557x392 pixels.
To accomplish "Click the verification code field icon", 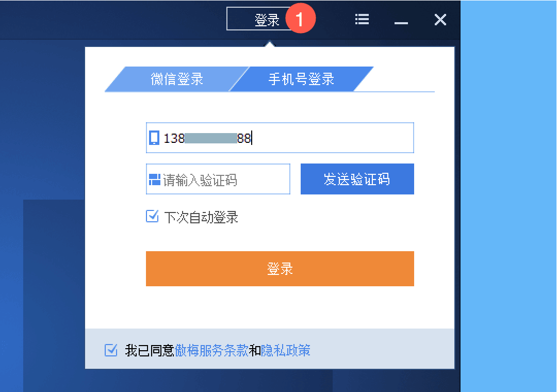I will 155,179.
